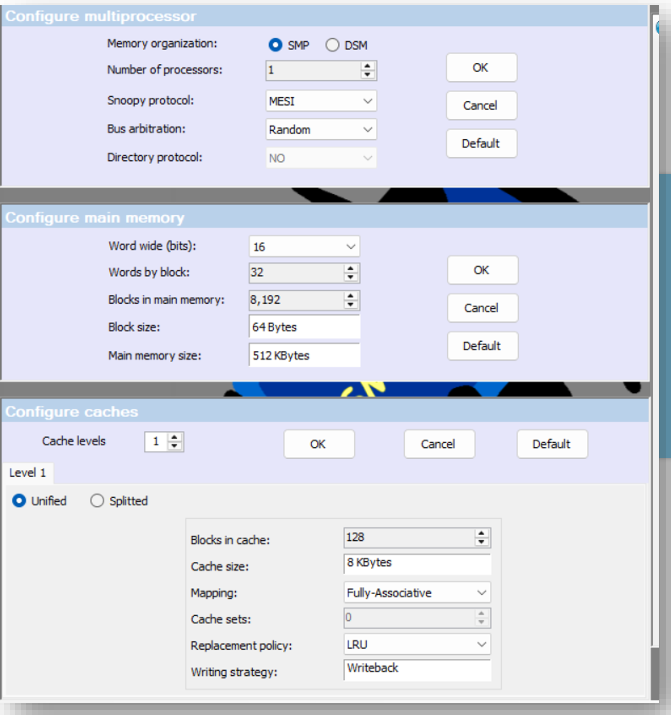The width and height of the screenshot is (671, 715).
Task: Click Default in Configure main memory
Action: tap(482, 346)
